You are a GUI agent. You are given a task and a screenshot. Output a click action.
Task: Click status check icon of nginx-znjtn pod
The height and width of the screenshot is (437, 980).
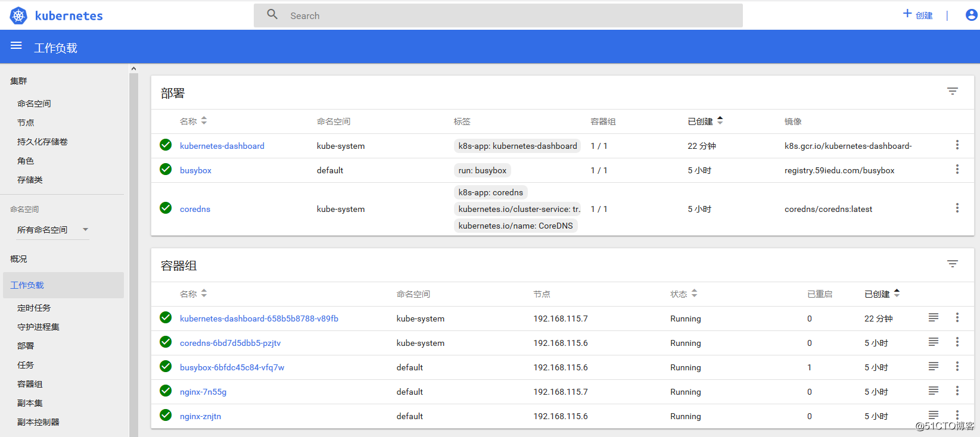[166, 415]
